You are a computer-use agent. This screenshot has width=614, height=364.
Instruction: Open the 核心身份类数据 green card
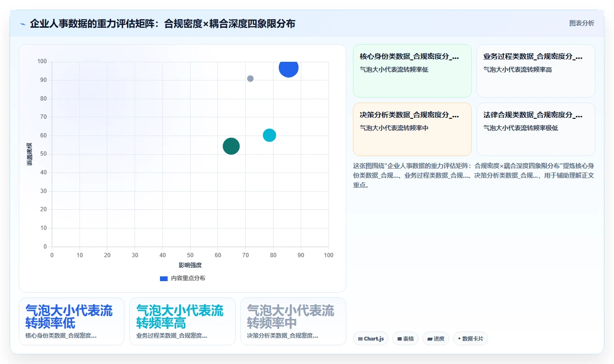412,71
